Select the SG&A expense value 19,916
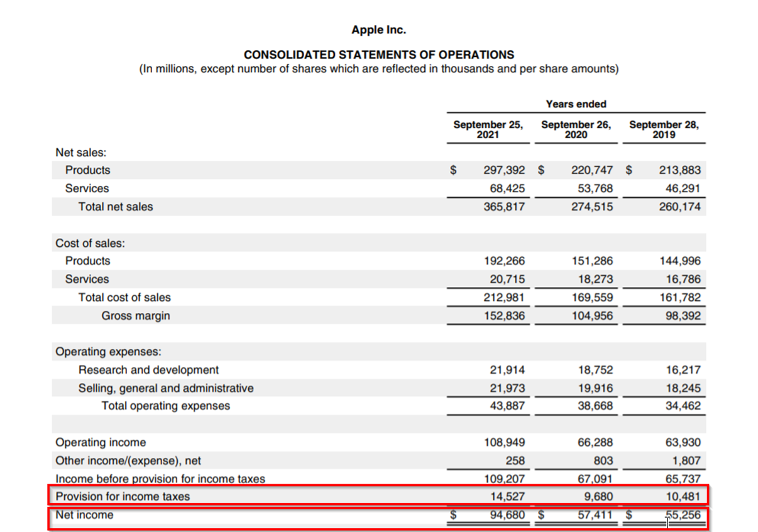Viewport: 758px width, 532px height. click(x=595, y=388)
